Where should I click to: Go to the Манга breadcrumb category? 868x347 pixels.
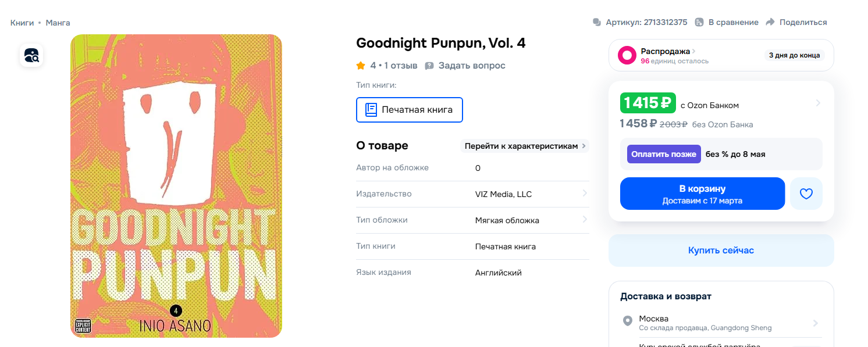click(x=58, y=23)
